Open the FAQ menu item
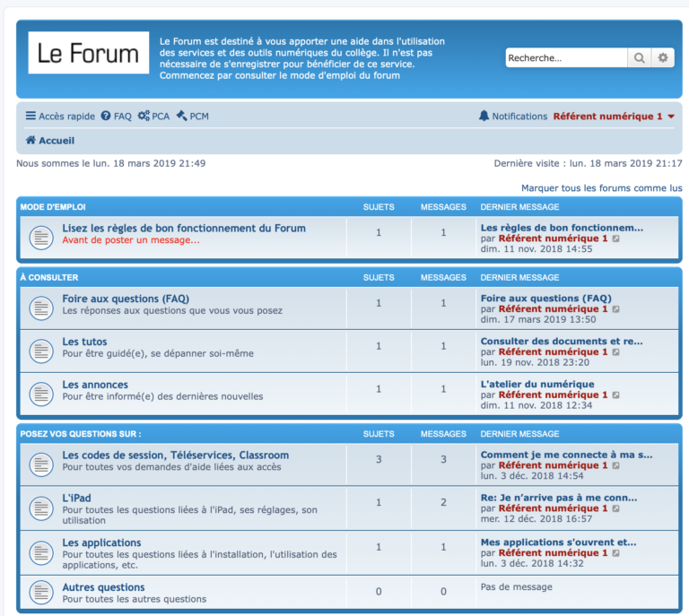The height and width of the screenshot is (616, 689). tap(116, 117)
